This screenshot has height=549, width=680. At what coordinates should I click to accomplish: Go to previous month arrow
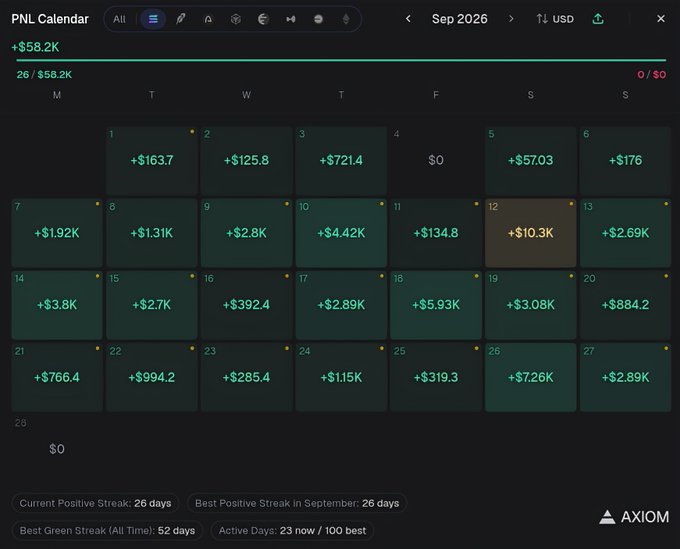(408, 19)
